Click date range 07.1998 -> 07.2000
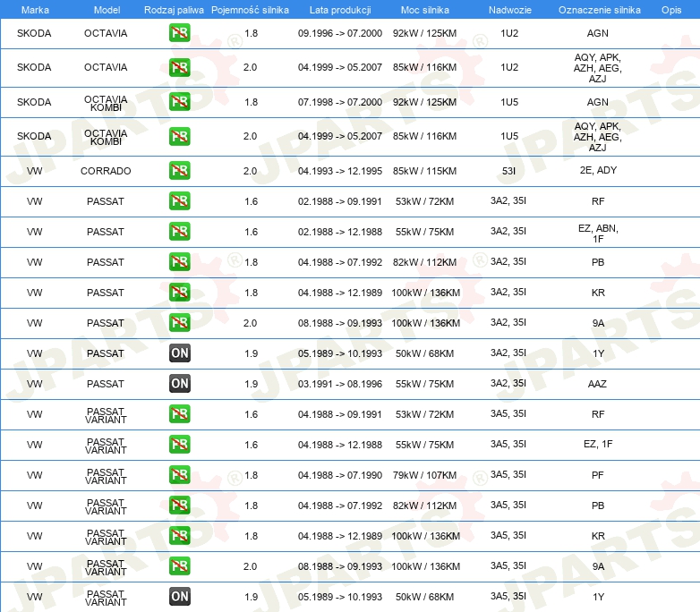Viewport: 700px width, 612px height. click(x=340, y=102)
